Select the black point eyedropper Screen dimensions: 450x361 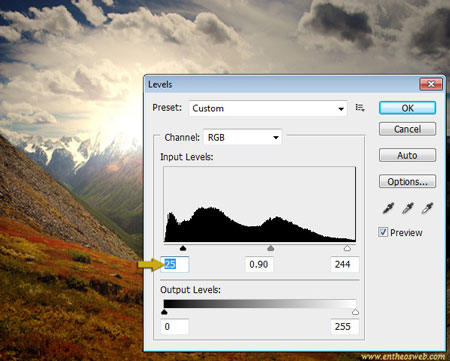click(x=388, y=208)
